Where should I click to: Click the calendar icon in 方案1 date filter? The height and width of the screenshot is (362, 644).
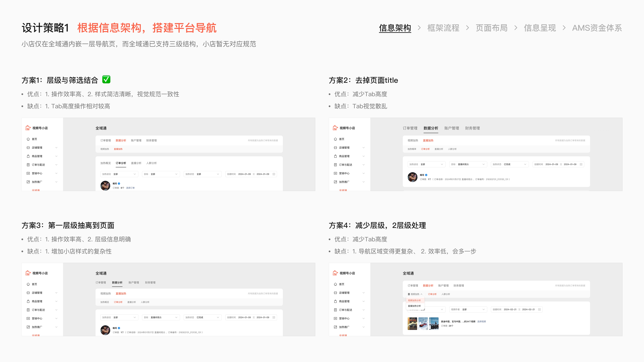coord(274,174)
